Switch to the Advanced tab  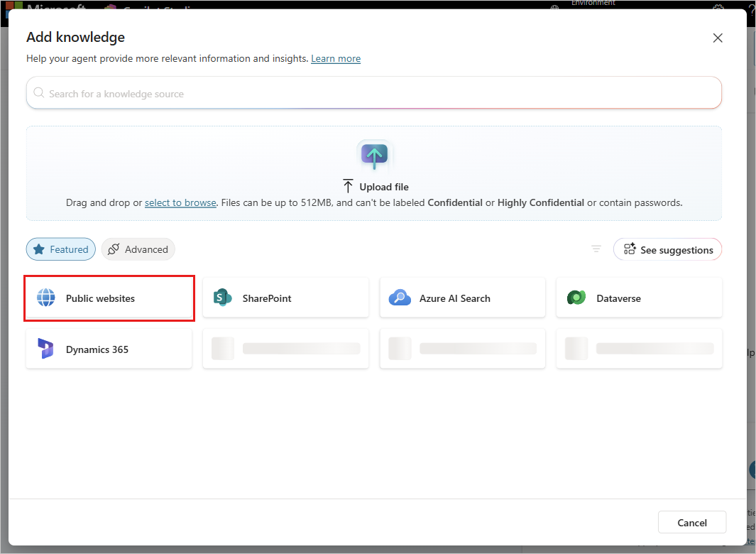click(138, 249)
